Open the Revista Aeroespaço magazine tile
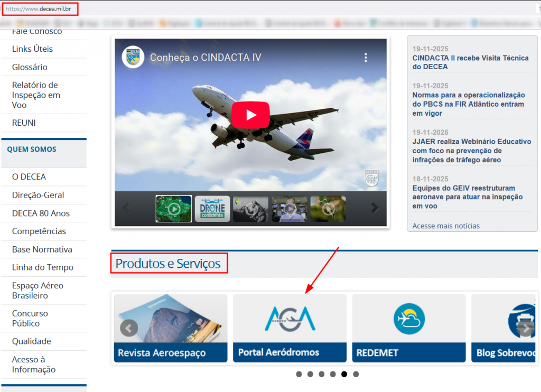The width and height of the screenshot is (541, 392). pos(171,328)
